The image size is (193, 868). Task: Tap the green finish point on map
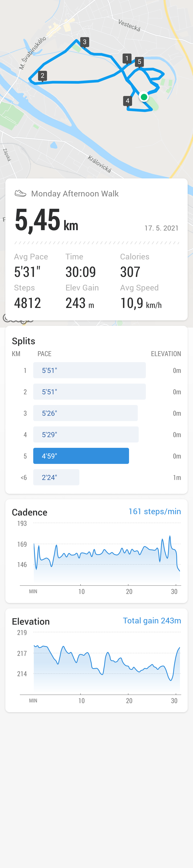[x=144, y=97]
